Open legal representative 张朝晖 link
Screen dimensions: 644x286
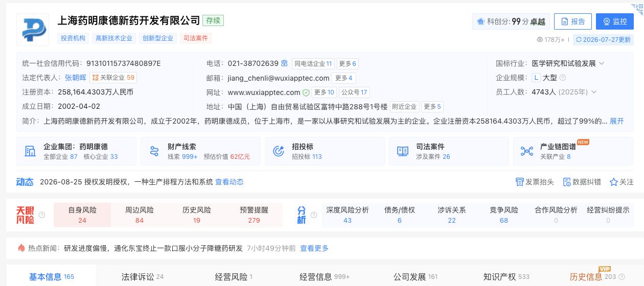tap(76, 78)
